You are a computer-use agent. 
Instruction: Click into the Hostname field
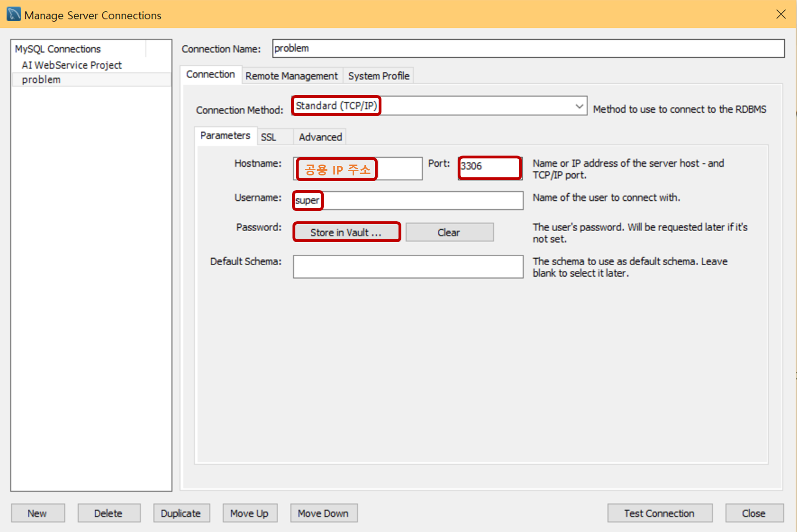point(358,169)
